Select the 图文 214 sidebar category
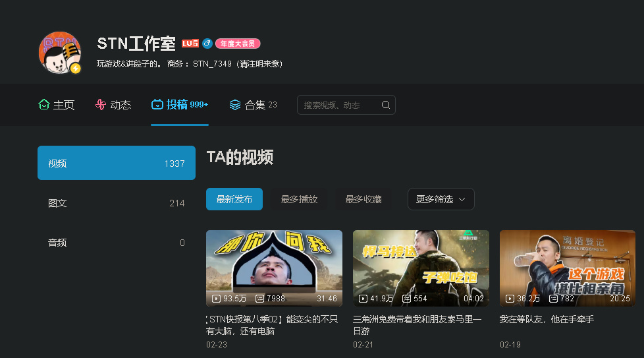This screenshot has width=644, height=358. click(117, 203)
